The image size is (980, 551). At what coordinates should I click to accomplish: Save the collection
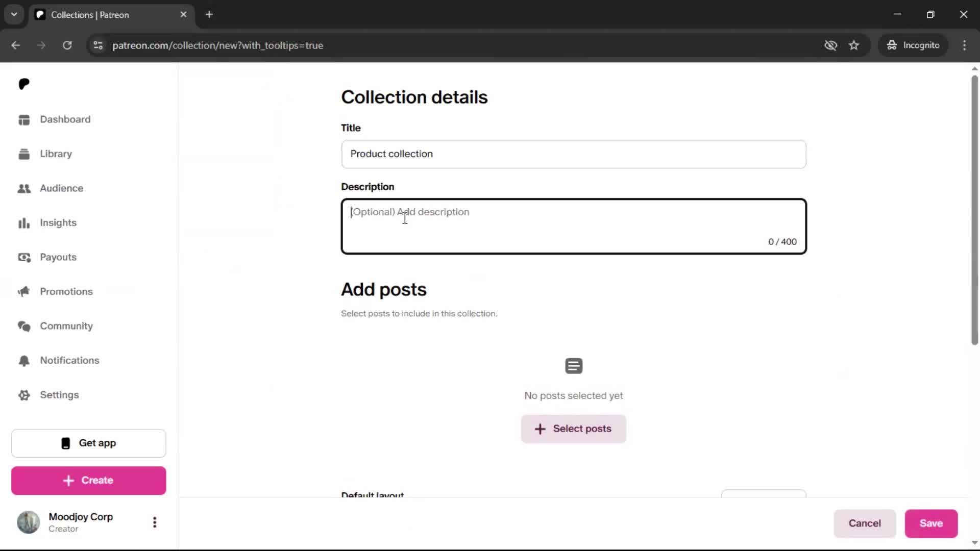[x=931, y=523]
